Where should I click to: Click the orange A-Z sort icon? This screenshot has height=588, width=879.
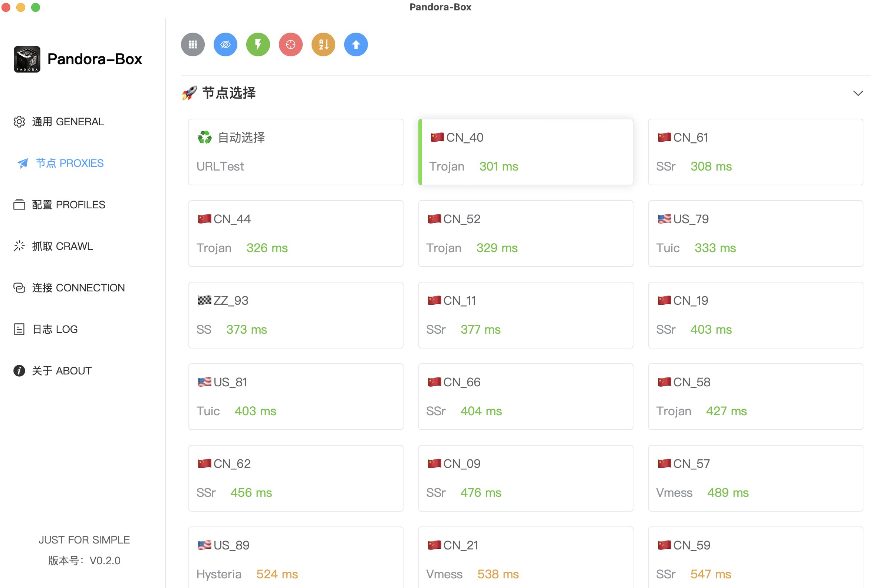pos(323,44)
